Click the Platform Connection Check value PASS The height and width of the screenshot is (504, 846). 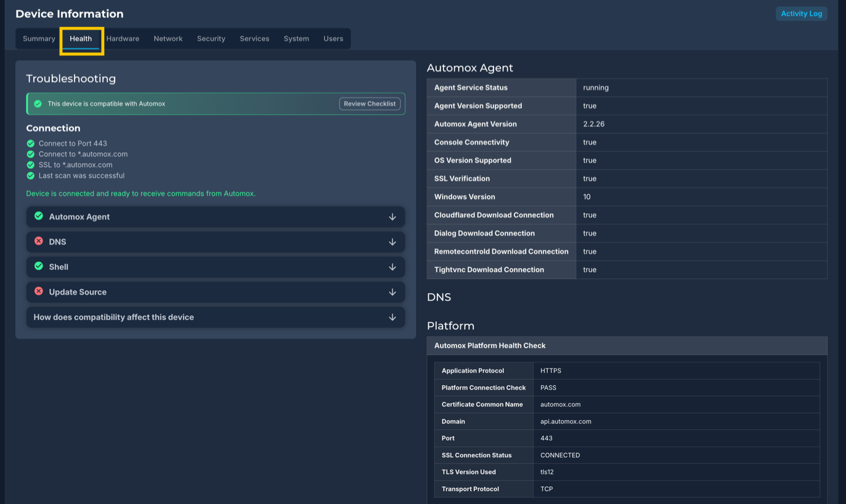point(548,388)
